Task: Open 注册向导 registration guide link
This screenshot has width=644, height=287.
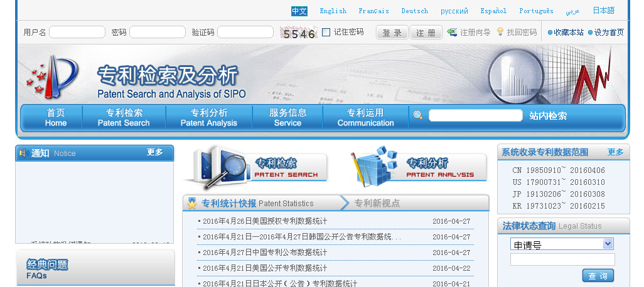Action: 475,33
